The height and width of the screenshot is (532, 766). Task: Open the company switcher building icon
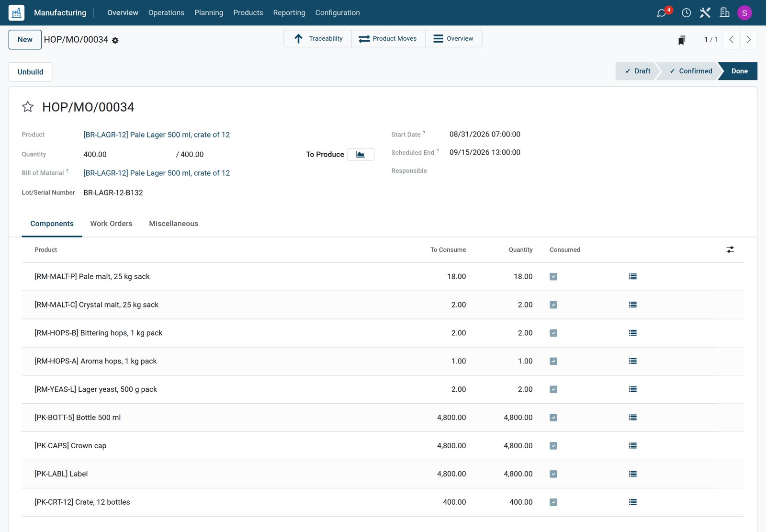pyautogui.click(x=725, y=13)
